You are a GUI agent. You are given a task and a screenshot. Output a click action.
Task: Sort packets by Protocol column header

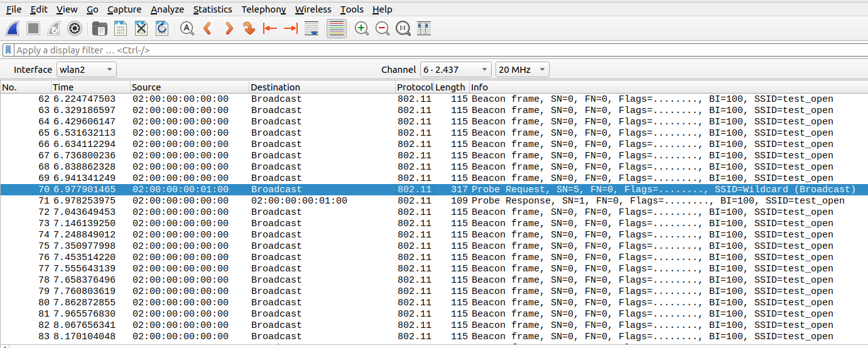tap(415, 87)
